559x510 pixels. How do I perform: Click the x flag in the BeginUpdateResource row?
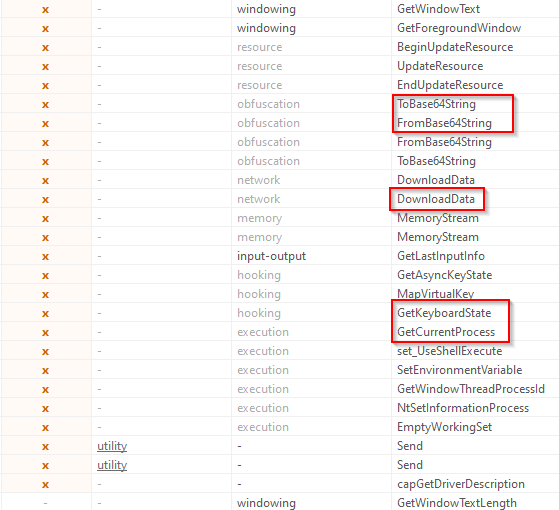coord(45,48)
